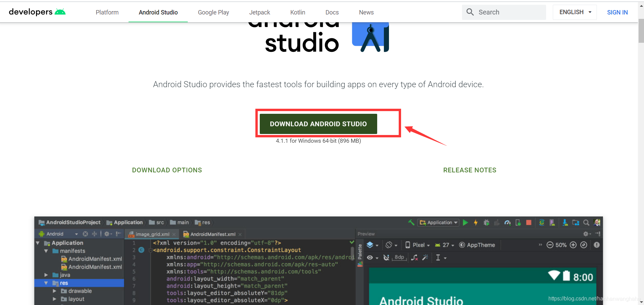Open the view options eye dropdown
The image size is (644, 305).
372,258
